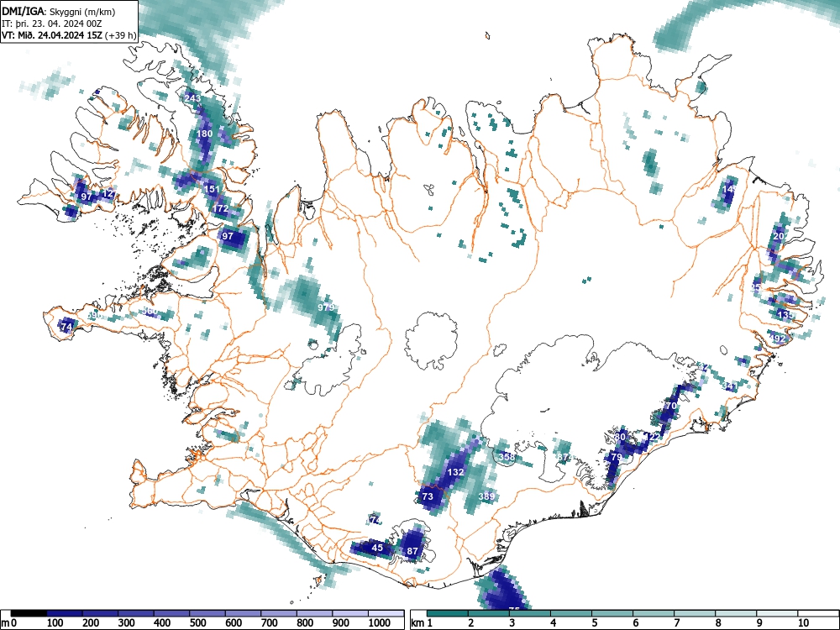This screenshot has height=630, width=840.
Task: Click the 73 value below the 132 label
Action: tap(428, 496)
